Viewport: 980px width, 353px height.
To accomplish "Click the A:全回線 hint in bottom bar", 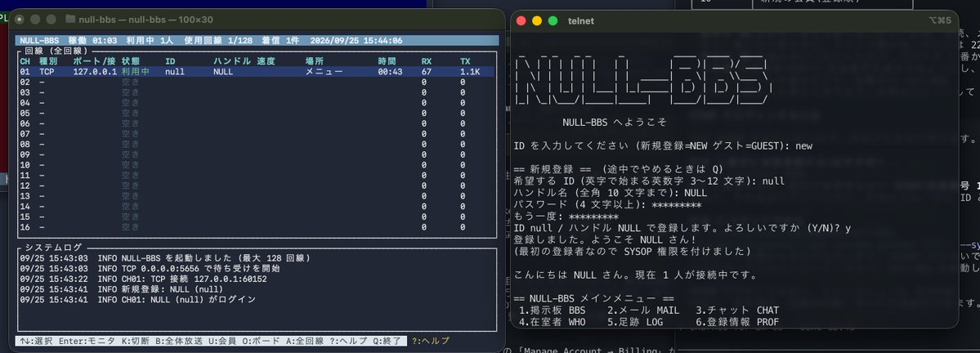I will (305, 341).
